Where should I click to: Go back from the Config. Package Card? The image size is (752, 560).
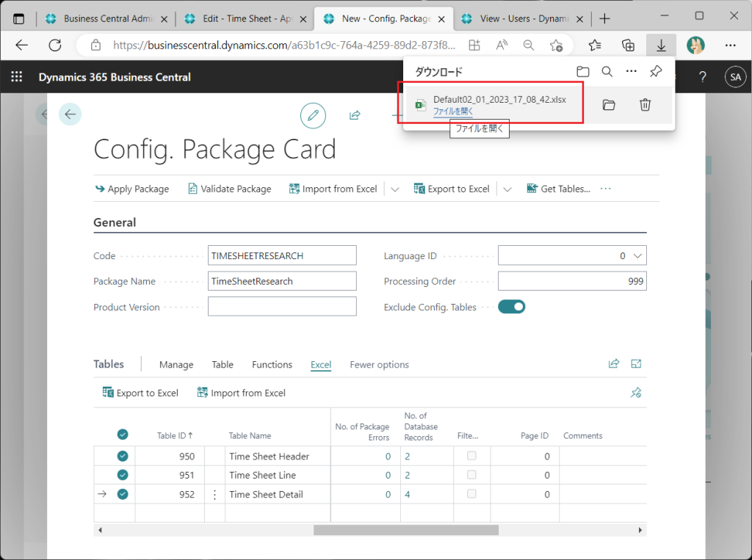(x=70, y=114)
